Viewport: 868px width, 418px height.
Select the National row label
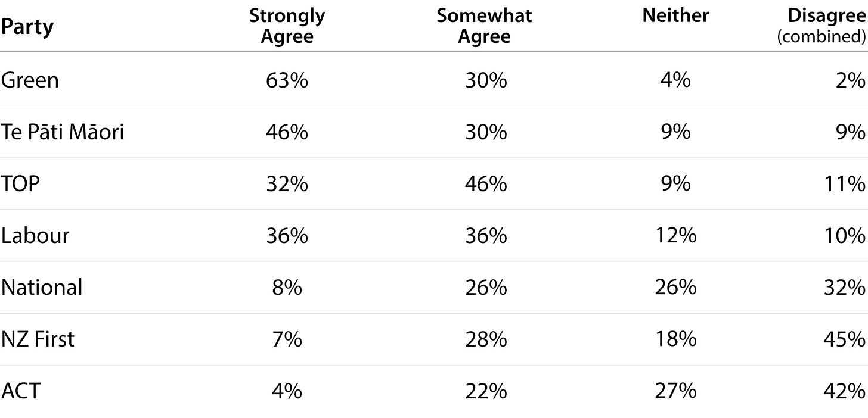click(x=42, y=288)
